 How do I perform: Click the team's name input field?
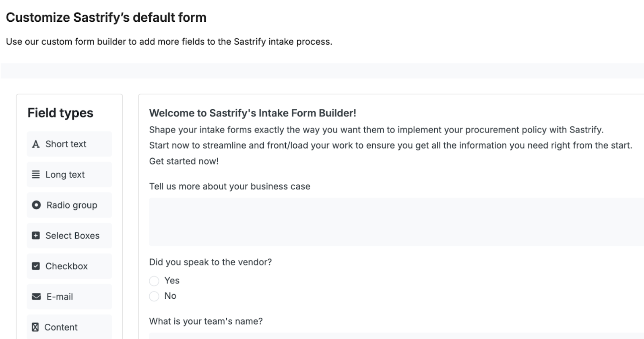pos(362,336)
